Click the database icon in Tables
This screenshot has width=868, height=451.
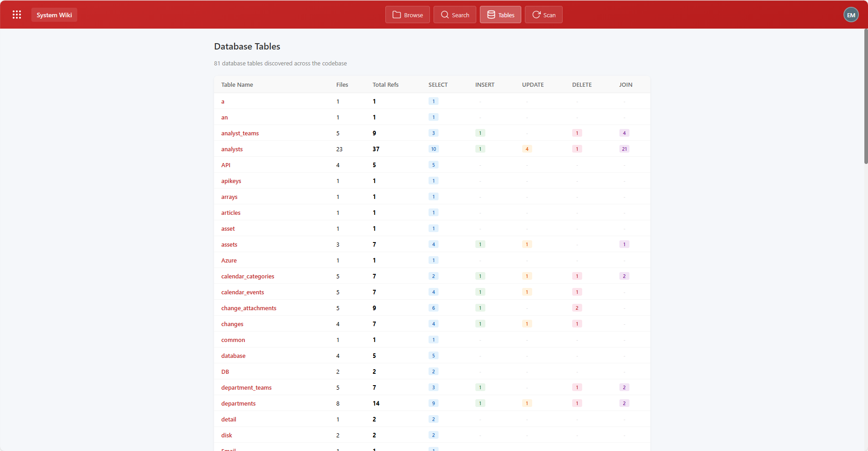point(491,15)
